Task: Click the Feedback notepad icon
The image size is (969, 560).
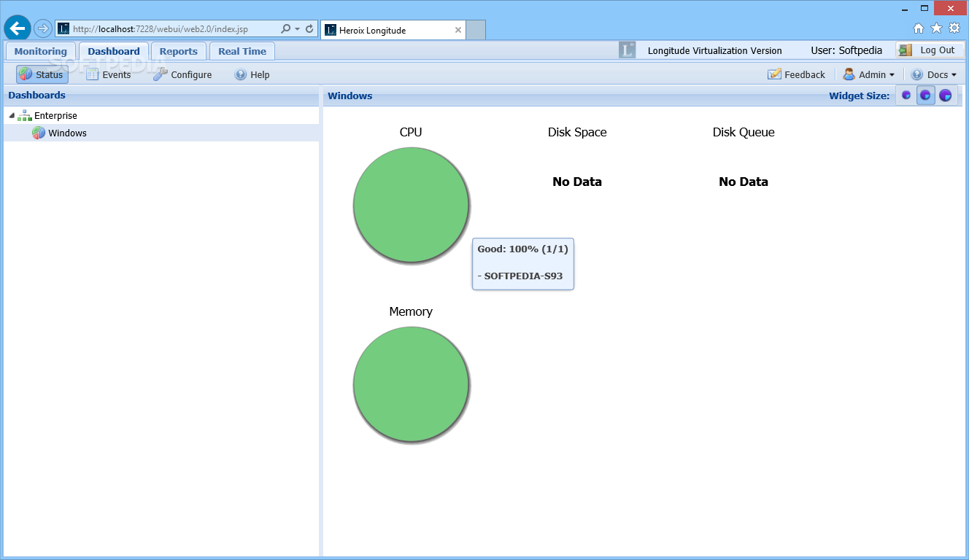Action: pos(774,74)
